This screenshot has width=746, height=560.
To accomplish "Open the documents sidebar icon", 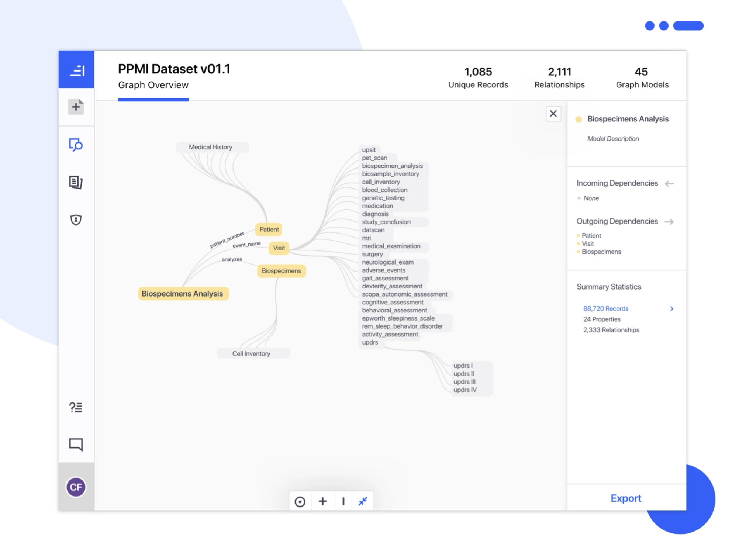I will pyautogui.click(x=76, y=182).
